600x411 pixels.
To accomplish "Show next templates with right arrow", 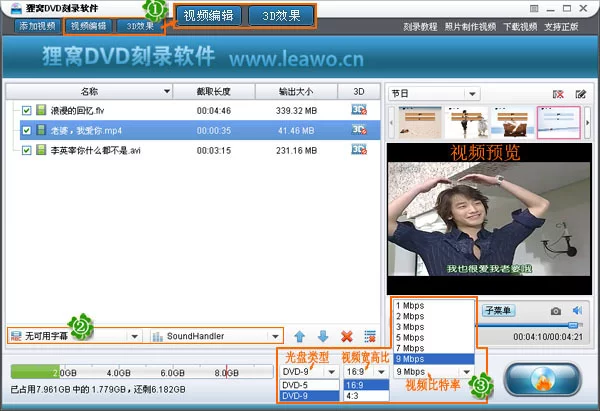I will click(x=587, y=122).
